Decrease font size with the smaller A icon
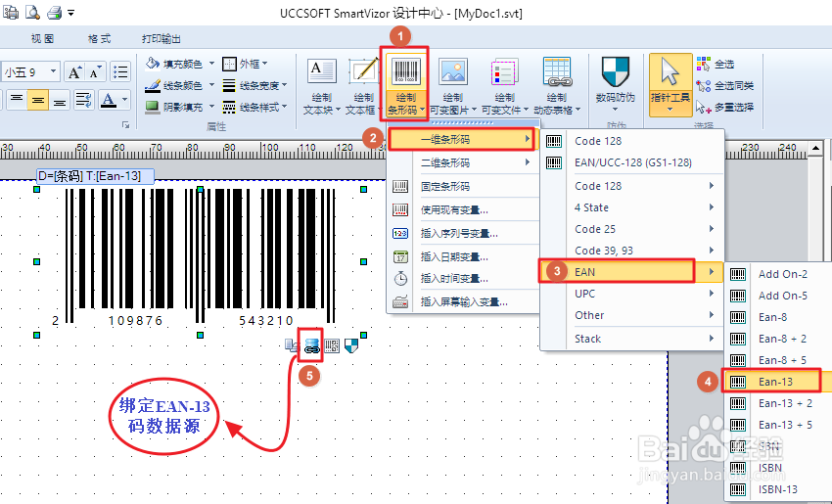 (95, 72)
